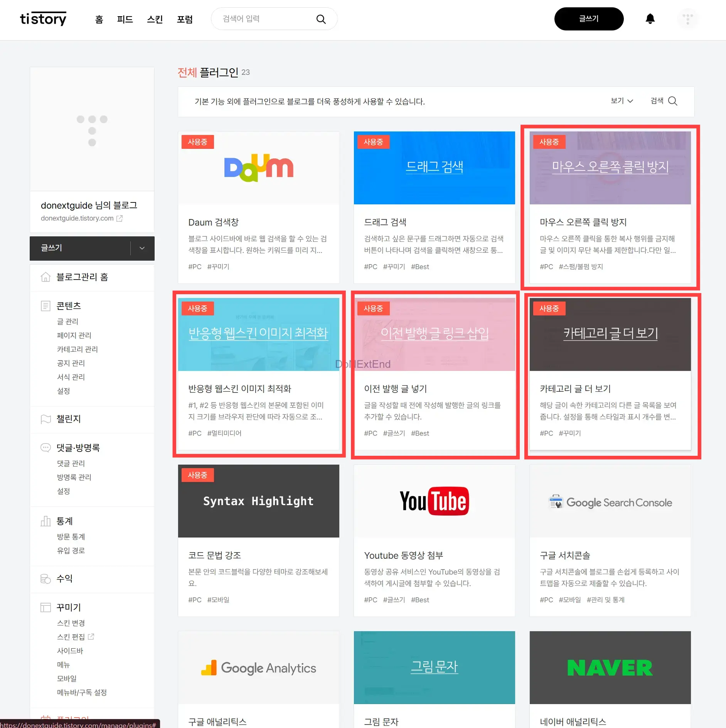This screenshot has height=728, width=726.
Task: Open the 드래그 검색 plugin banner
Action: [435, 168]
